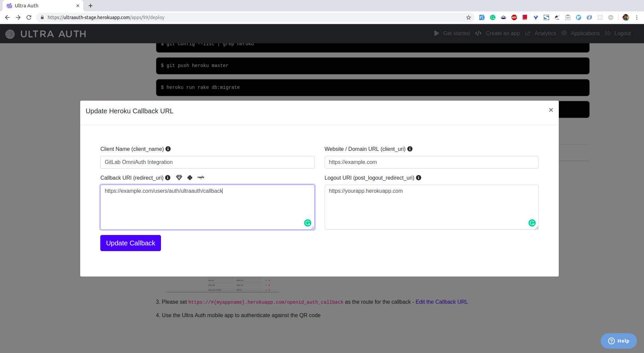Open the Edit the Callback URL link
Viewport: 644px width, 353px height.
tap(441, 302)
